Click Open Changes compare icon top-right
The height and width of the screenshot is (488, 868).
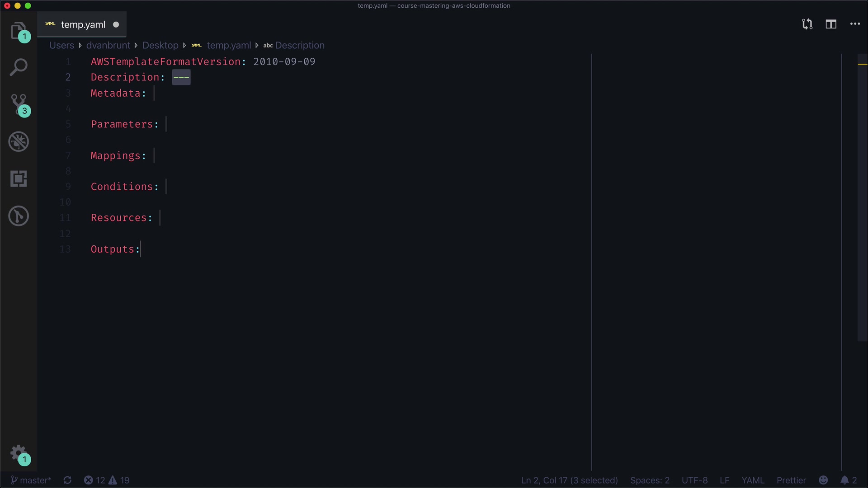(x=807, y=24)
